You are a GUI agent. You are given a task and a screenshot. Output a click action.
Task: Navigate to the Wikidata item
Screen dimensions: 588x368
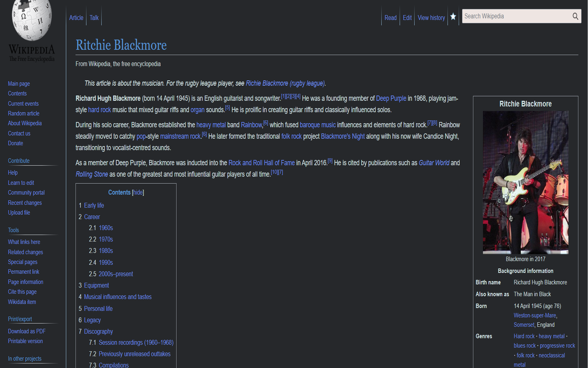point(22,301)
